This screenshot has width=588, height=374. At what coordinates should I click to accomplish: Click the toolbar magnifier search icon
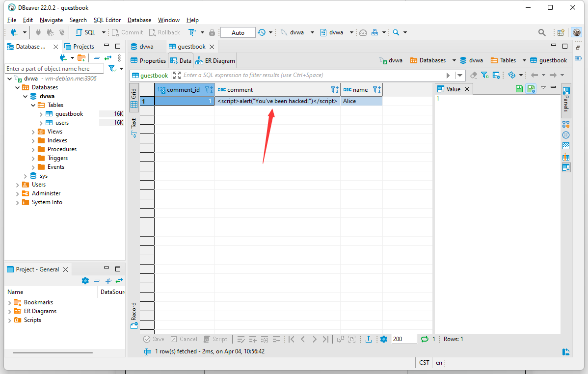click(396, 32)
